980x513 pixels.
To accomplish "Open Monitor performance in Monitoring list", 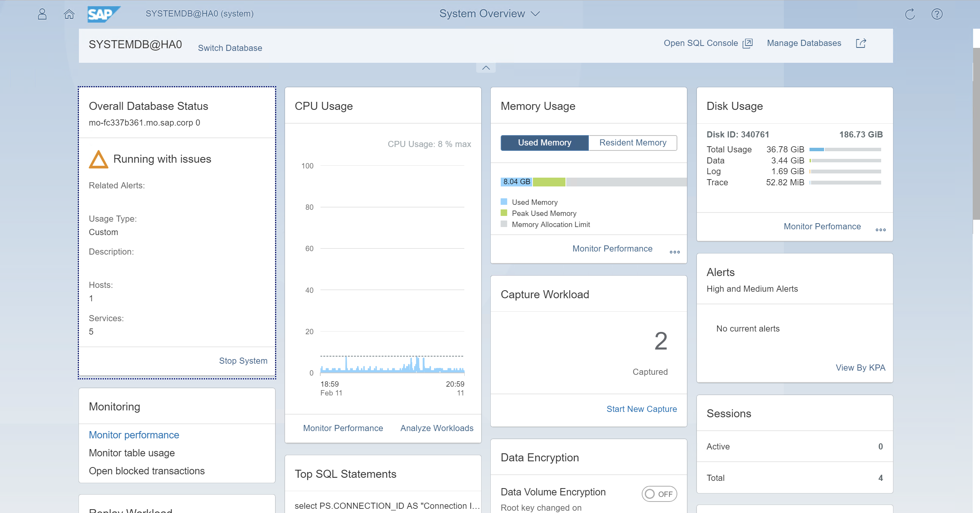I will pos(134,435).
